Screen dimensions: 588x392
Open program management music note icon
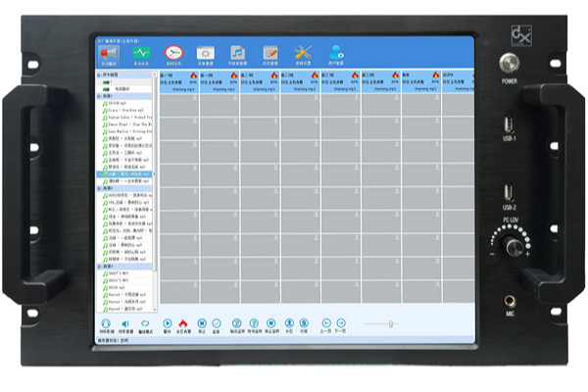[238, 51]
